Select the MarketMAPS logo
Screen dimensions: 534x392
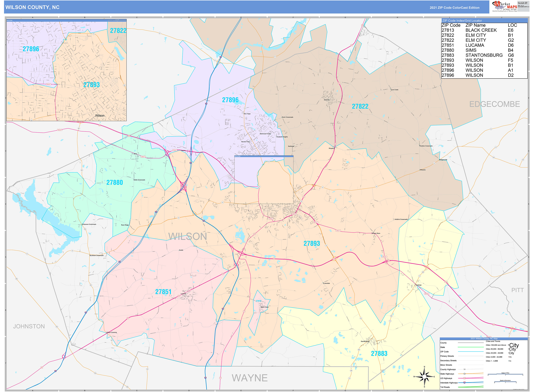pyautogui.click(x=504, y=6)
